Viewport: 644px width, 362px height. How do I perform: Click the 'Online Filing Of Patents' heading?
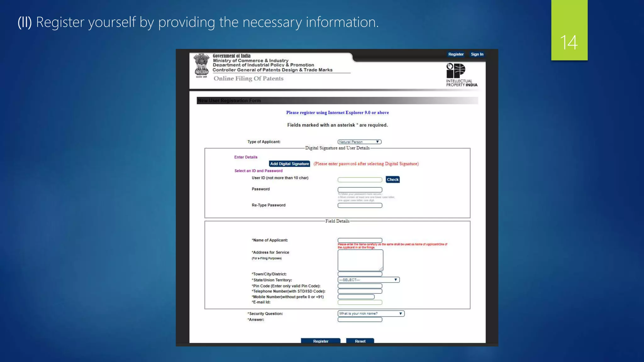(248, 79)
